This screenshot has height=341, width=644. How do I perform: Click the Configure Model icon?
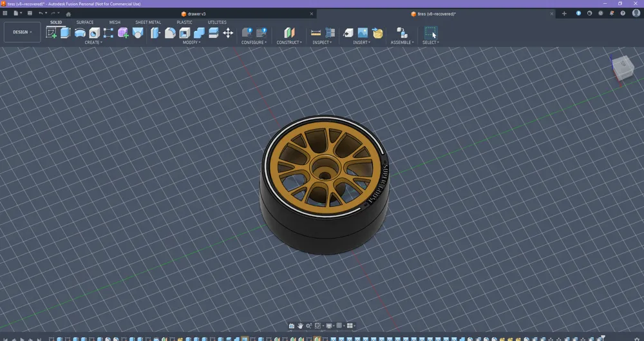click(247, 33)
